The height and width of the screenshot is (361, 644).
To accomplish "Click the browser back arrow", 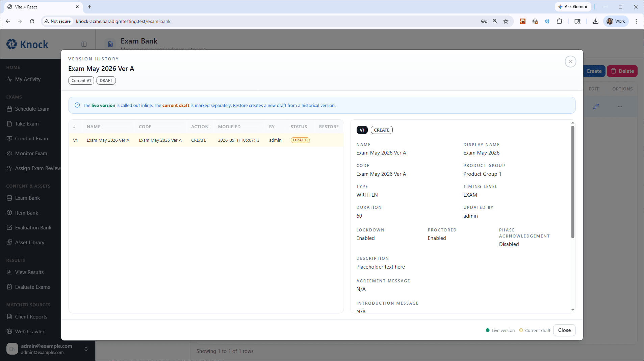I will pyautogui.click(x=8, y=21).
